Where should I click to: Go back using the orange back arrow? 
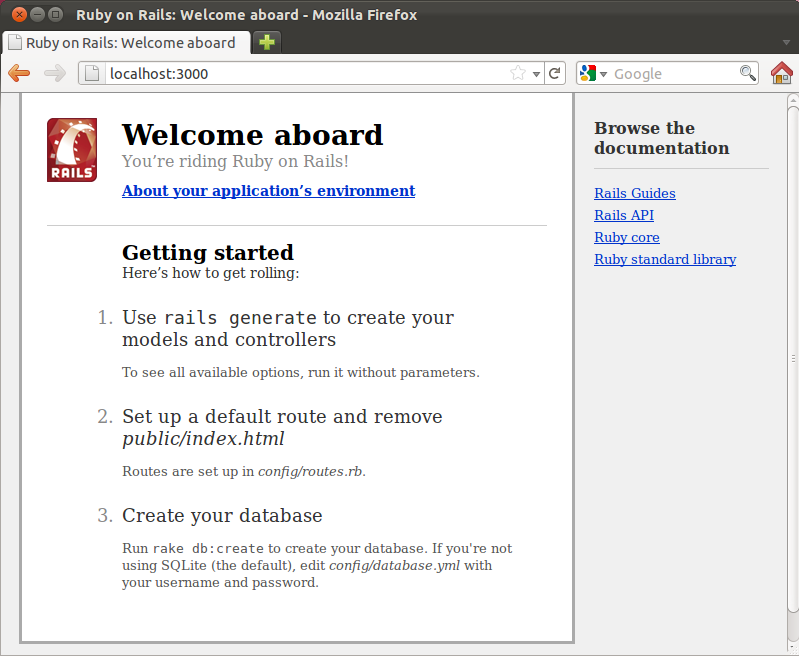click(x=19, y=73)
